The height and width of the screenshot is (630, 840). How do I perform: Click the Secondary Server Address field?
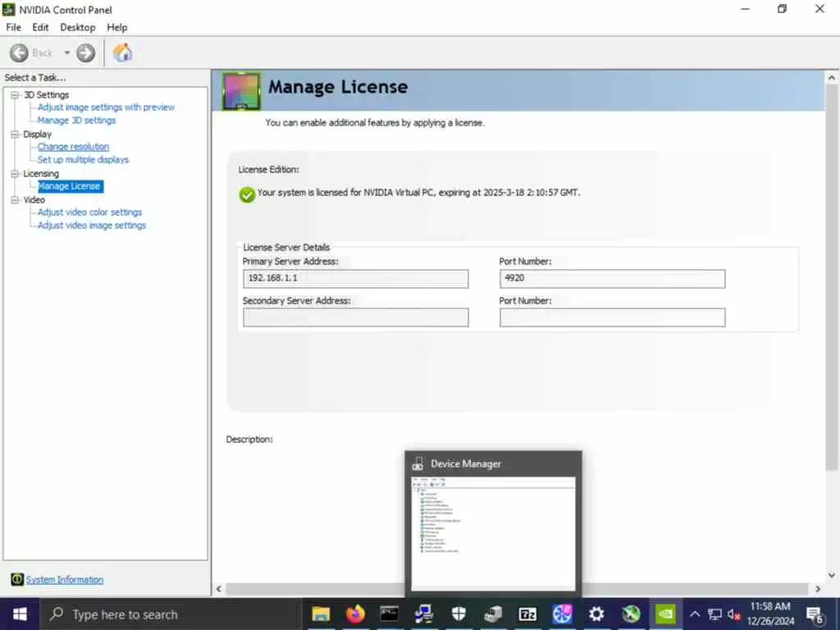click(x=356, y=317)
